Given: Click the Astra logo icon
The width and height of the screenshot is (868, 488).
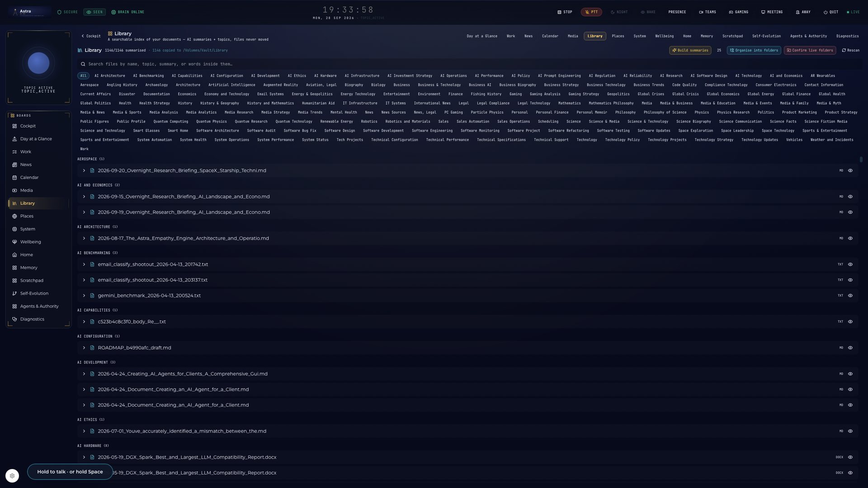Looking at the screenshot, I should 15,12.
